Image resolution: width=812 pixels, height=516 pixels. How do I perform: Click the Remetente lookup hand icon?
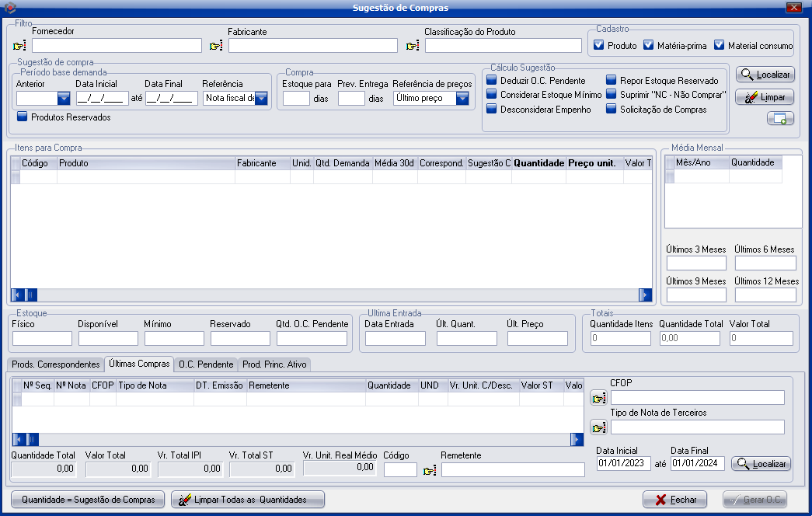coord(430,470)
